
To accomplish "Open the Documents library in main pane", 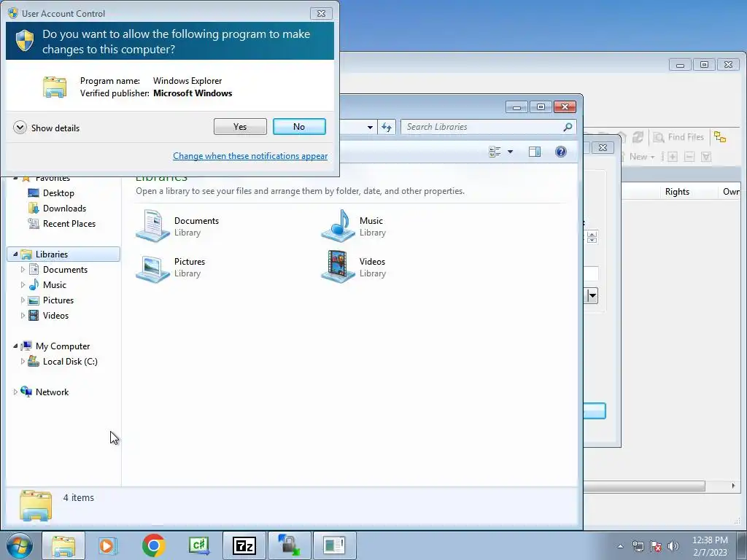I will click(178, 226).
